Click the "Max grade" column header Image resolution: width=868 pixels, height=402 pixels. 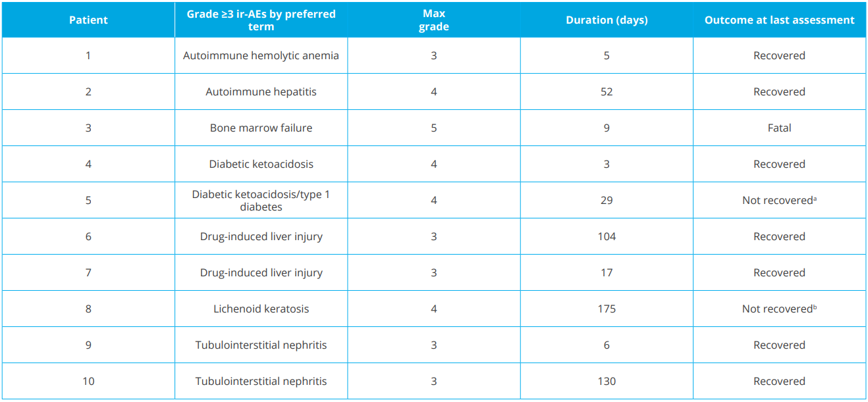pyautogui.click(x=433, y=20)
